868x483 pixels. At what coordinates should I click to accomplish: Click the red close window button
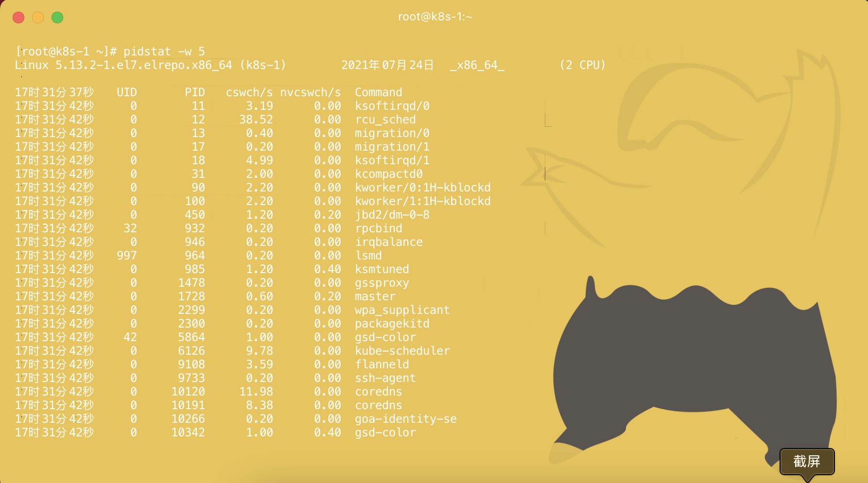[x=18, y=17]
